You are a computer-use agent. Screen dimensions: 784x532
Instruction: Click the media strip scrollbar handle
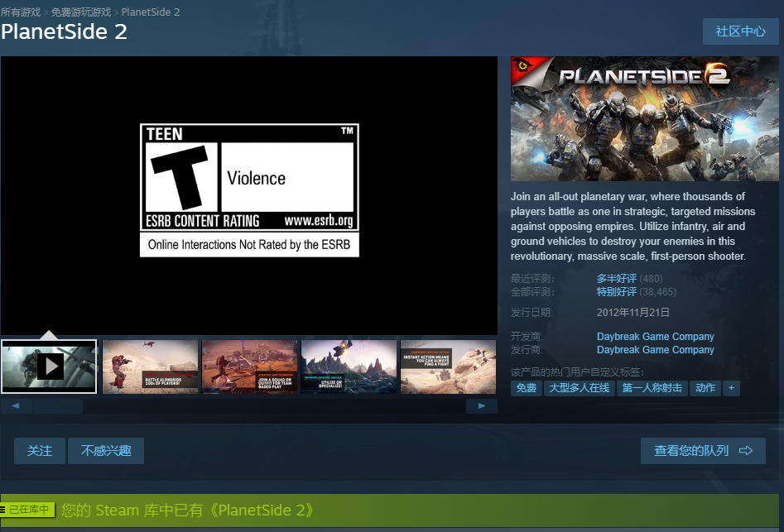coord(58,406)
